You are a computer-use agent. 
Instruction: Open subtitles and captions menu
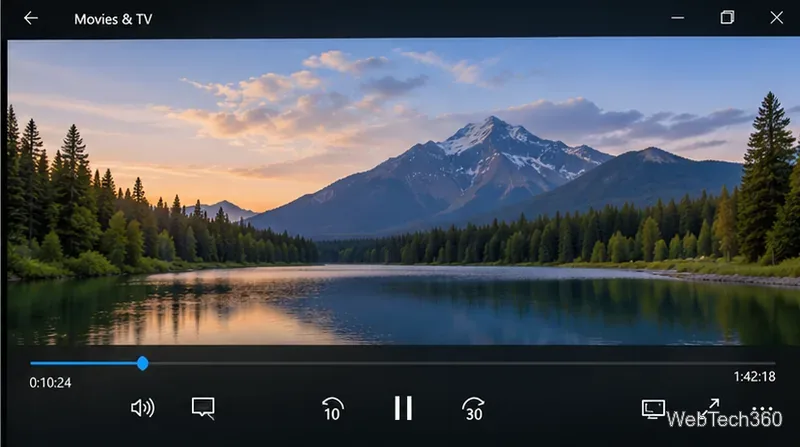tap(203, 408)
